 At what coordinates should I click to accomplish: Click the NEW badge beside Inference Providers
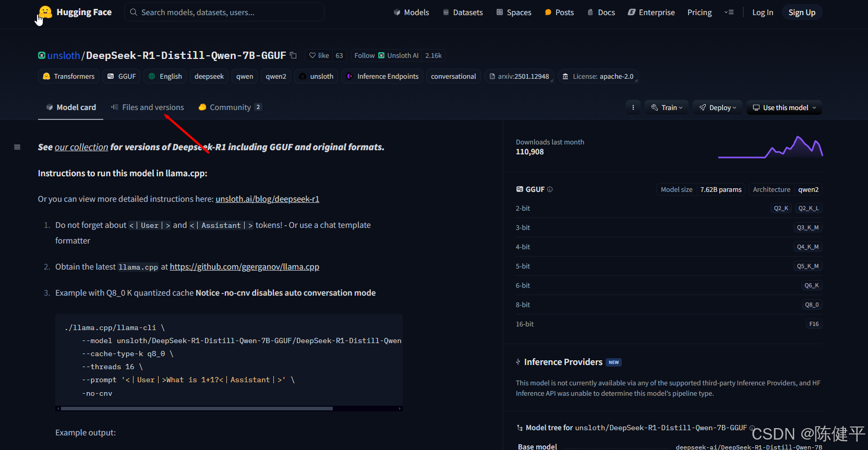pyautogui.click(x=614, y=362)
